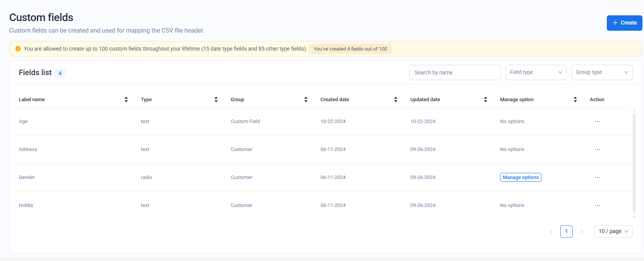Sort table by Manage option column
644x261 pixels.
pyautogui.click(x=575, y=100)
